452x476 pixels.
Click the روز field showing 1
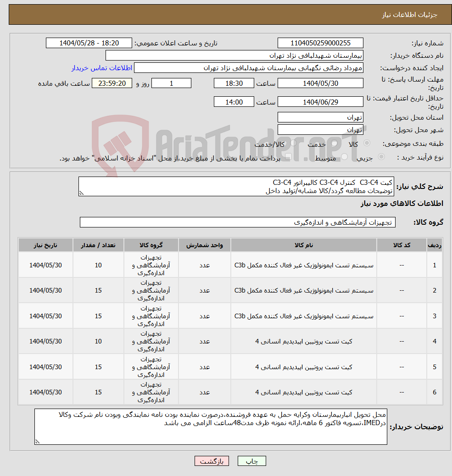(x=171, y=83)
